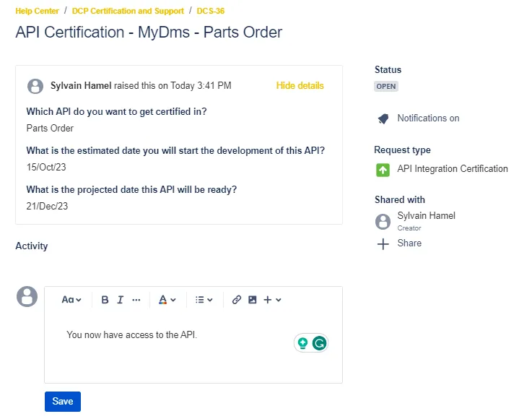The height and width of the screenshot is (419, 532).
Task: Click the Notifications on label
Action: pyautogui.click(x=428, y=118)
